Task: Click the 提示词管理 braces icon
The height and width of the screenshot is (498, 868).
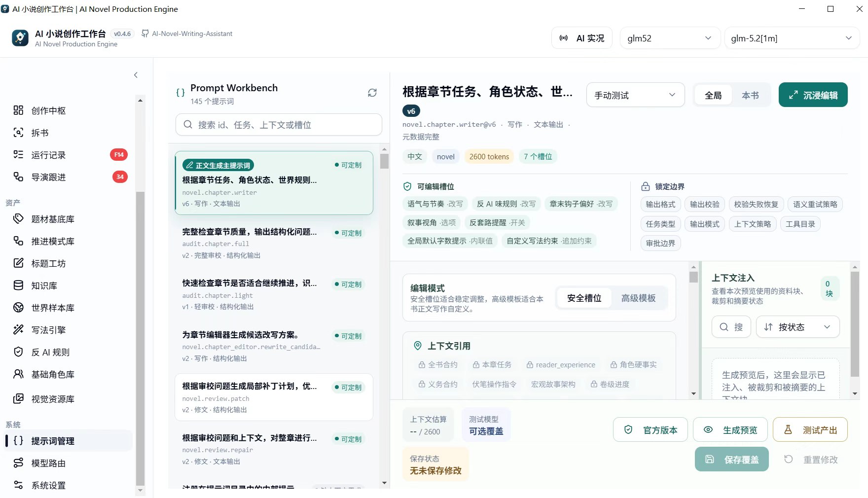Action: (18, 441)
